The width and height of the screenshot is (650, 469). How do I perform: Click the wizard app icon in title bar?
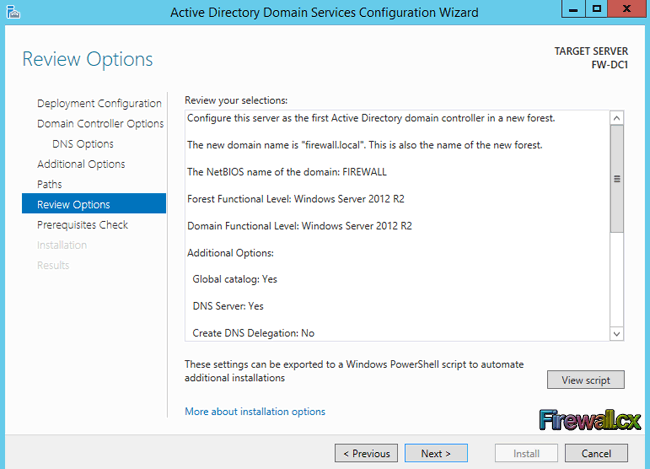pos(13,12)
